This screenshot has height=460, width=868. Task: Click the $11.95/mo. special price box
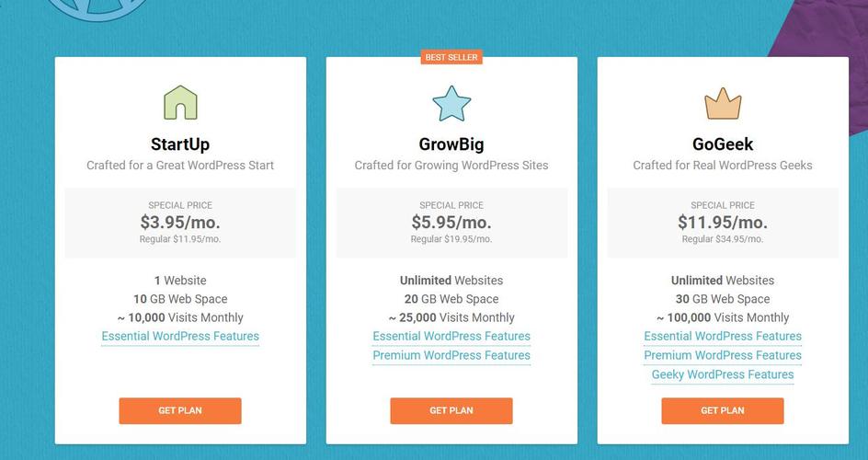(723, 223)
